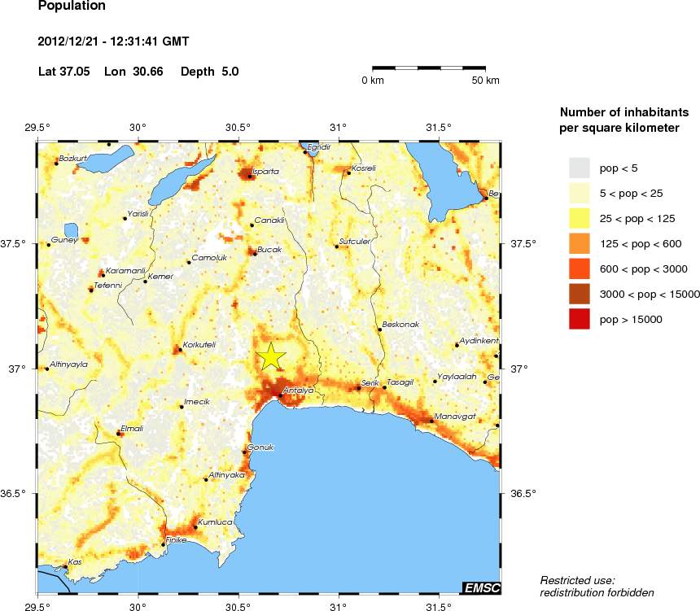
Task: Click the Population title text
Action: click(x=72, y=7)
